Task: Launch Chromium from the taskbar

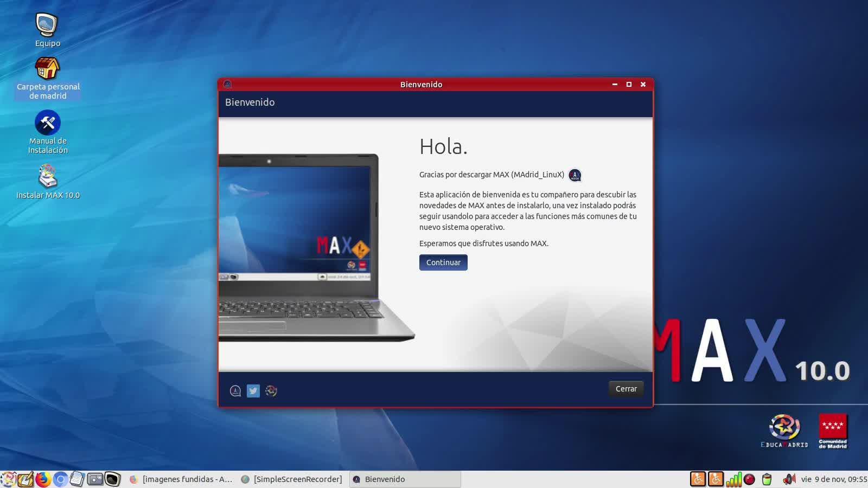Action: tap(60, 479)
